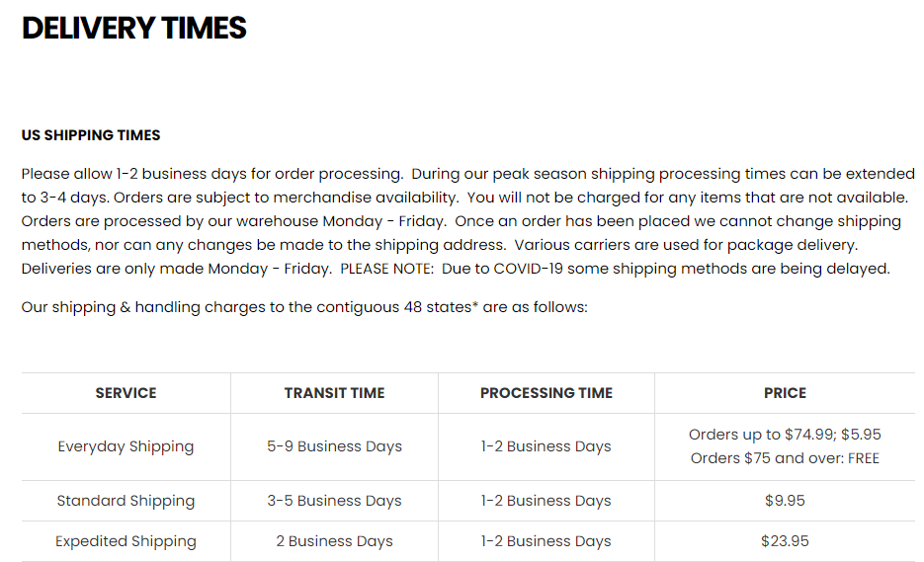Click the DELIVERY TIMES page heading
This screenshot has height=562, width=924.
click(133, 29)
